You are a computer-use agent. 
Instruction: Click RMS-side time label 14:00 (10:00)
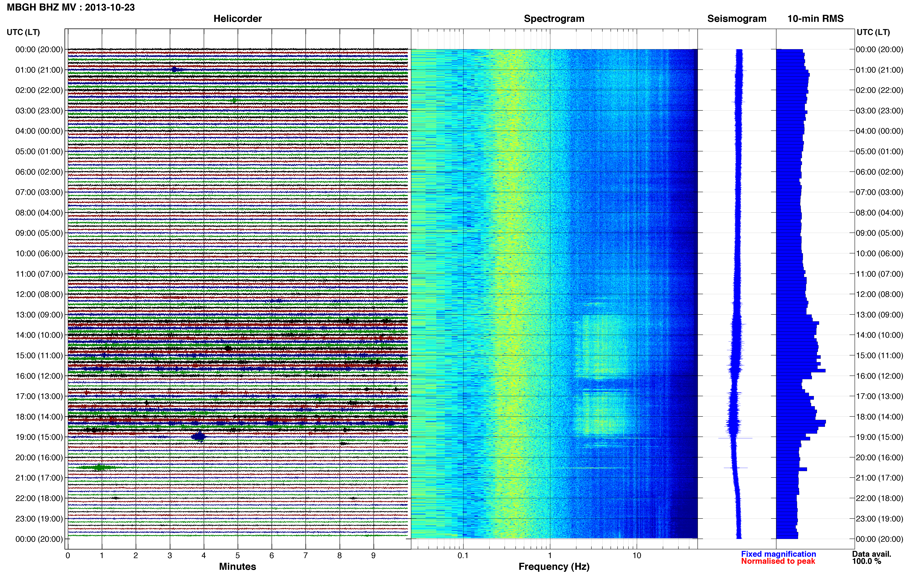pos(879,335)
